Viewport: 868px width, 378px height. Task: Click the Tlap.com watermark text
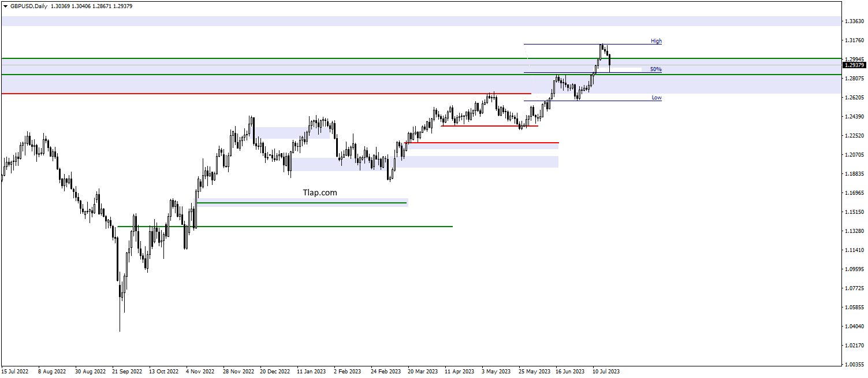320,192
